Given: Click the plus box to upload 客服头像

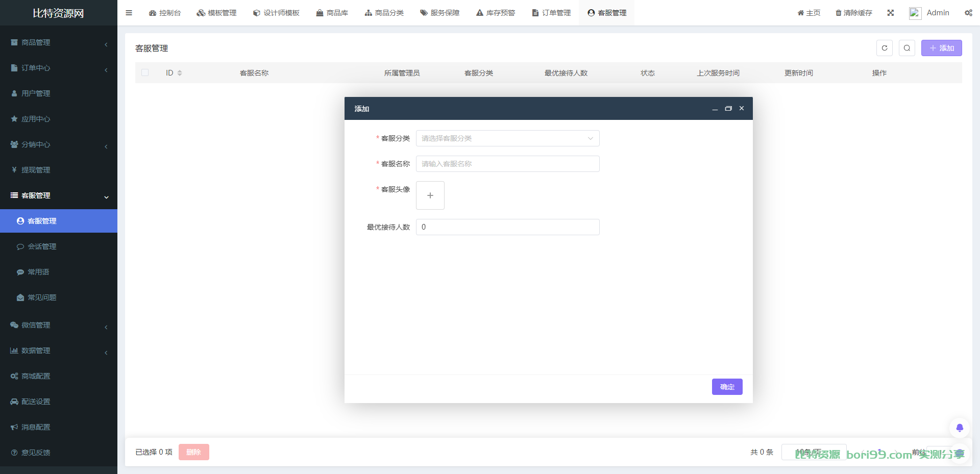Looking at the screenshot, I should (430, 195).
